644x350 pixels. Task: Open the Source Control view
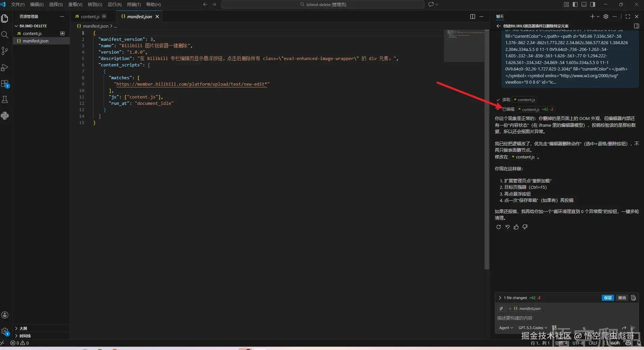[x=5, y=51]
